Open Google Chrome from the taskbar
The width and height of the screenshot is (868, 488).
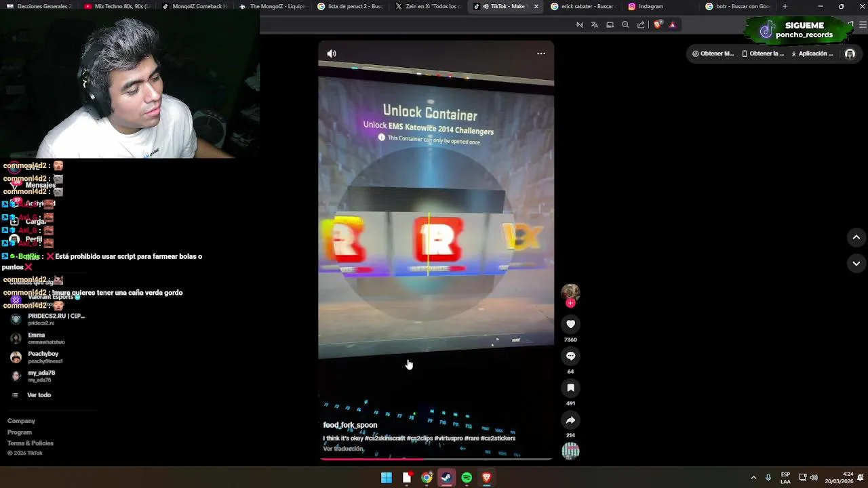pos(427,478)
